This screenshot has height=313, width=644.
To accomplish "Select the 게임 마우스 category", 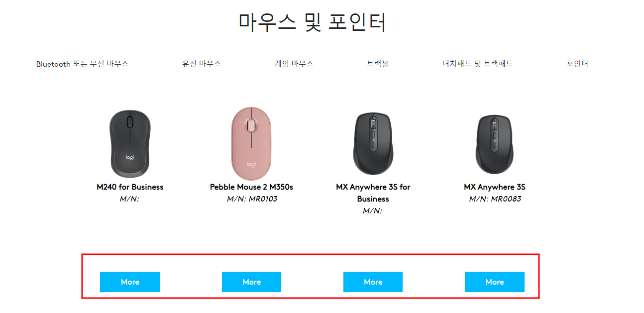I will click(x=293, y=63).
